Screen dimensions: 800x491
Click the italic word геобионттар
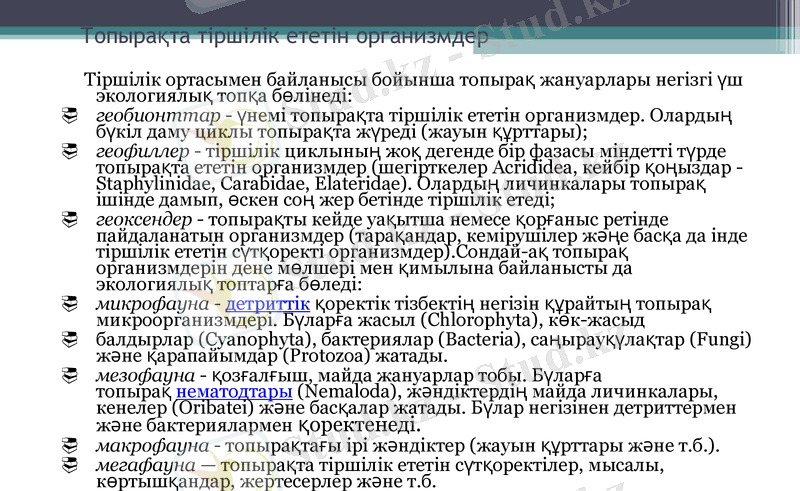(158, 116)
